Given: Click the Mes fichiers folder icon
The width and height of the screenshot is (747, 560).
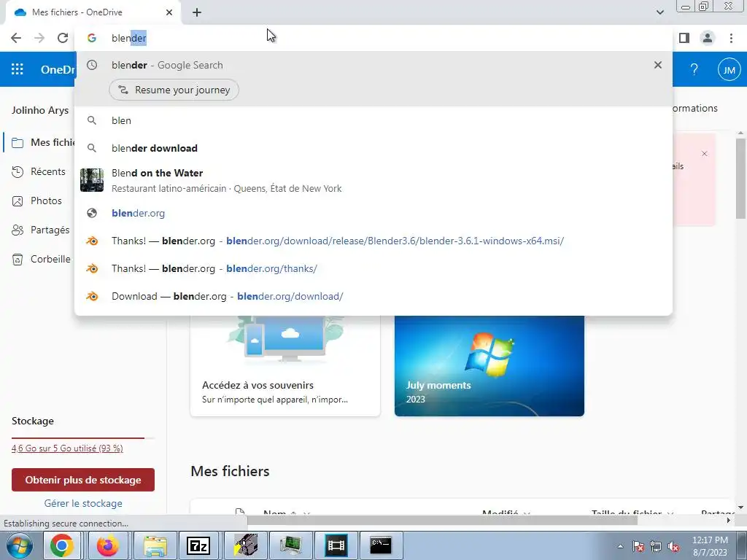Looking at the screenshot, I should click(x=18, y=143).
